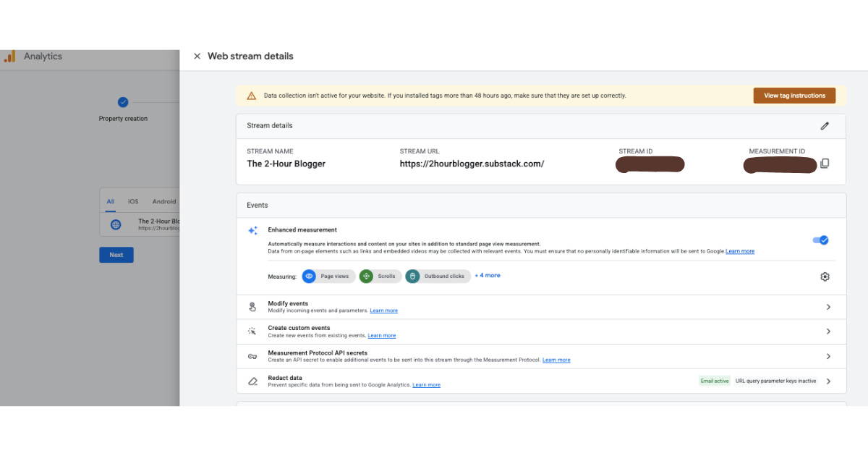Click the Outbound clicks mouse icon
The height and width of the screenshot is (456, 868).
(412, 276)
